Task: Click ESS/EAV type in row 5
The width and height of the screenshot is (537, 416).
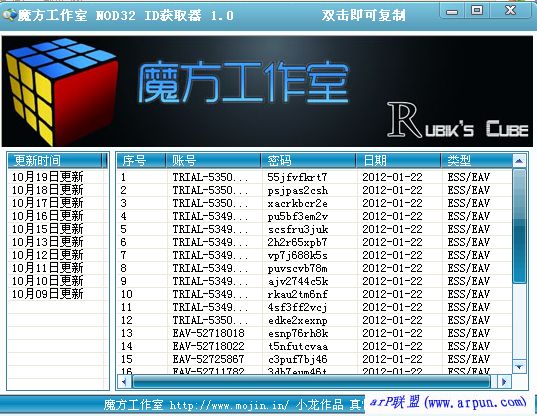Action: click(469, 229)
